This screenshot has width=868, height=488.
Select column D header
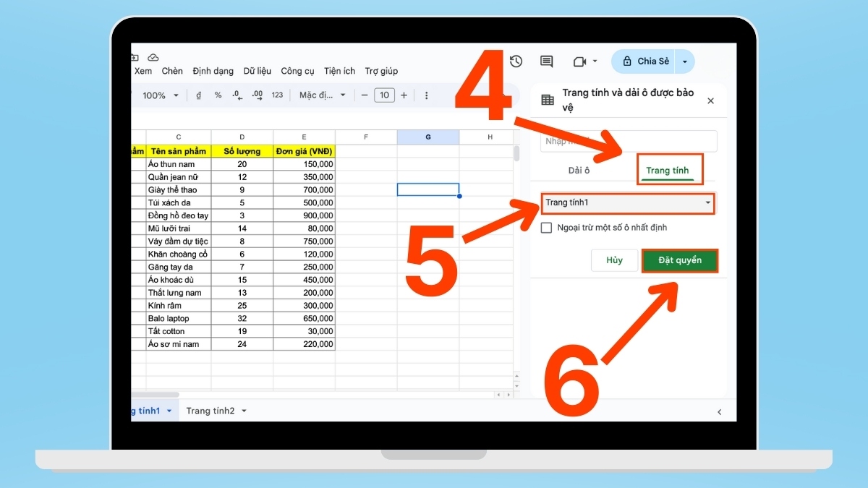pos(242,137)
